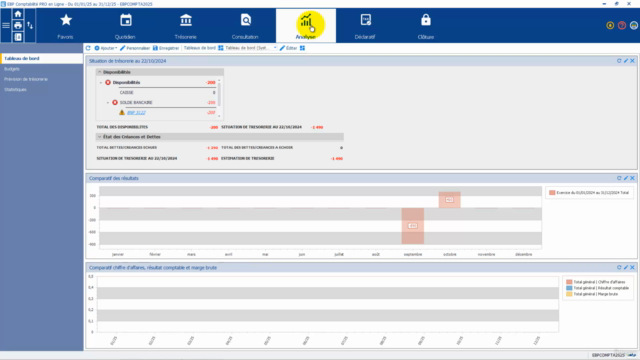Click the TOTAL DES DISPONIBILITES label
640x360 pixels.
122,127
